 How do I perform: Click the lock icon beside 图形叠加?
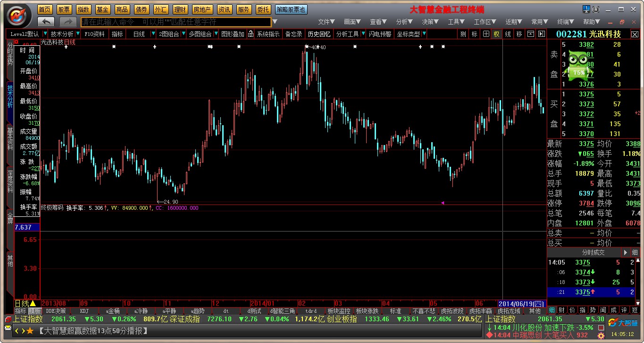pyautogui.click(x=251, y=34)
